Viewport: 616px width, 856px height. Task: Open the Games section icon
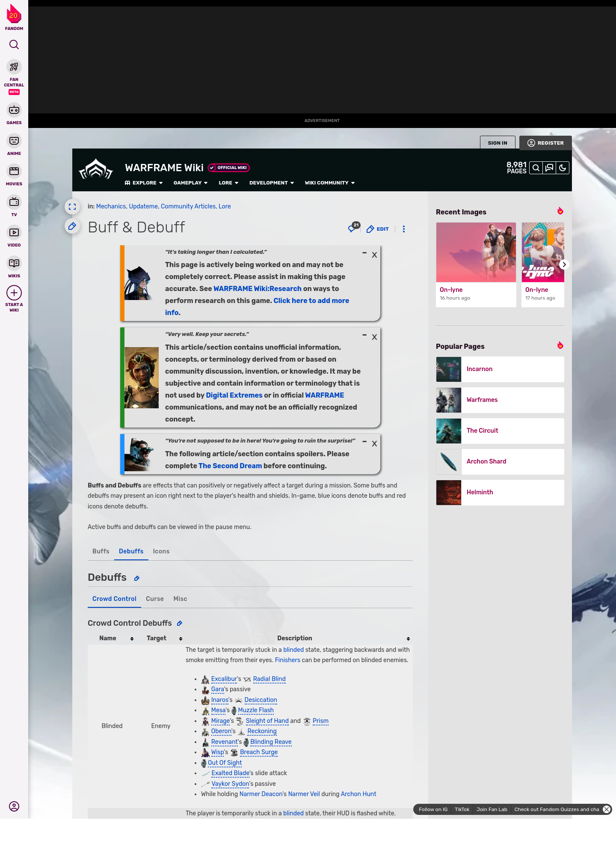14,110
